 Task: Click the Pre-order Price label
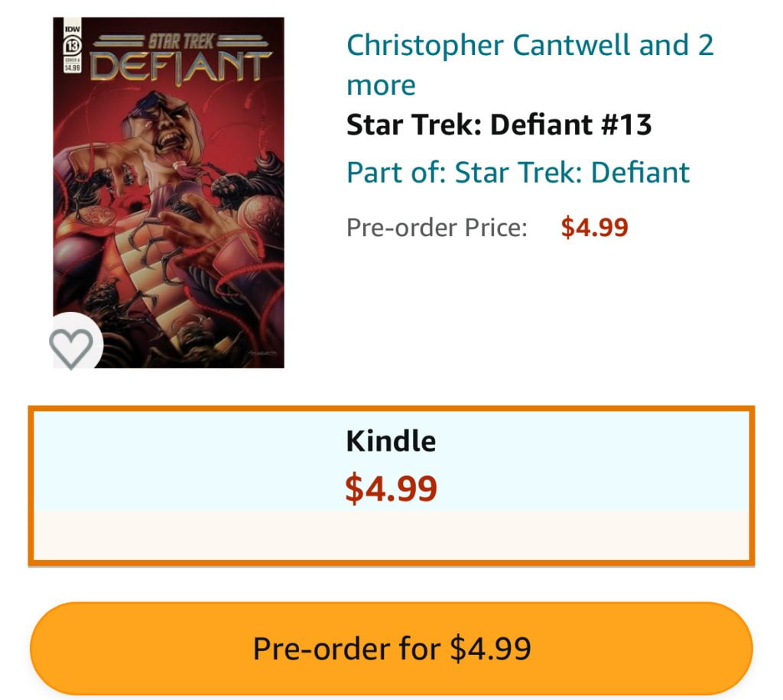coord(437,228)
